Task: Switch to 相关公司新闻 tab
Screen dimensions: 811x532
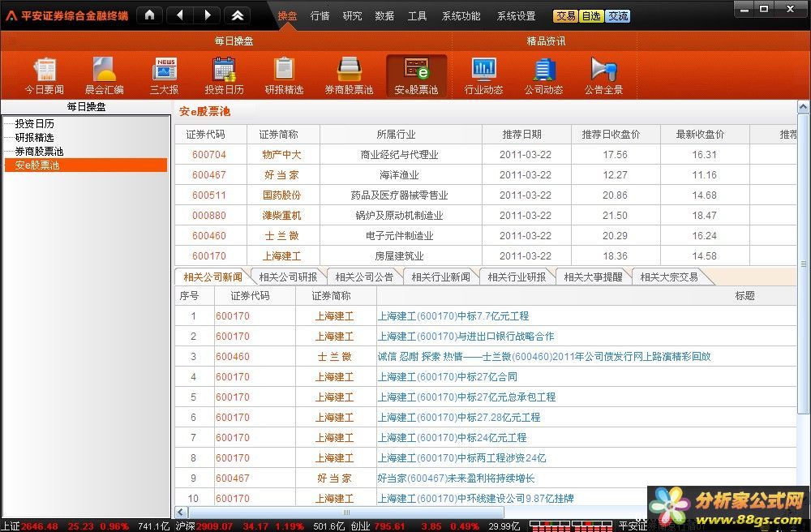Action: pyautogui.click(x=212, y=277)
